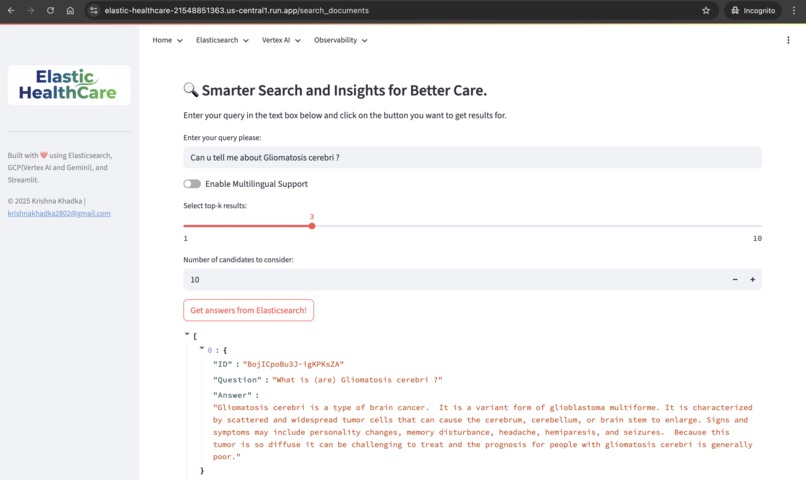
Task: Expand the Observability navigation menu
Action: click(341, 40)
